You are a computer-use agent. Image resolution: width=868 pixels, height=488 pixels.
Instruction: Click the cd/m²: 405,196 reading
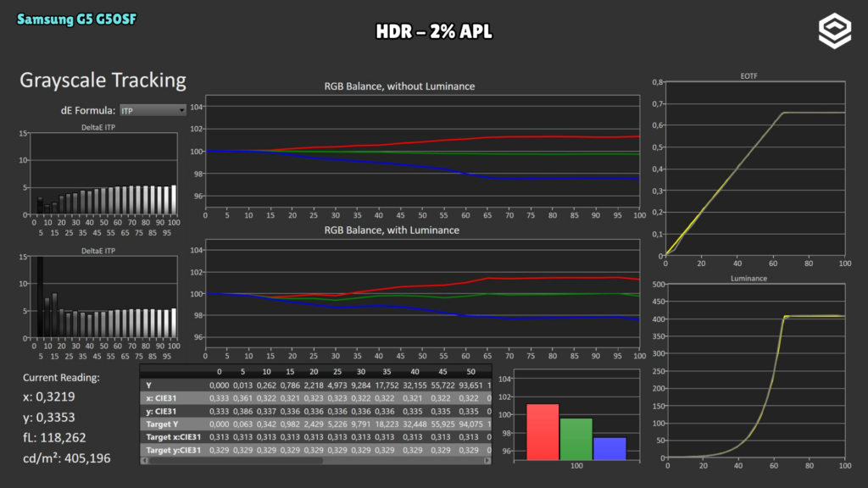coord(66,458)
